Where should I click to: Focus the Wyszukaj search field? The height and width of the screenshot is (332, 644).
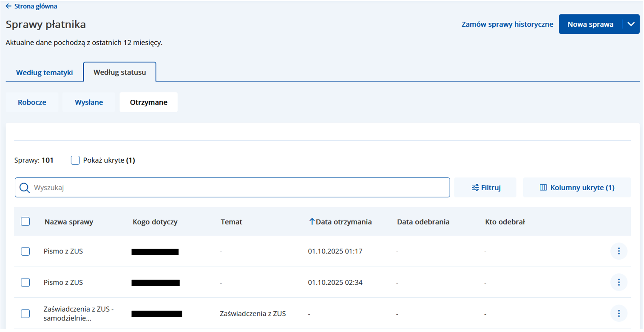[x=238, y=188]
